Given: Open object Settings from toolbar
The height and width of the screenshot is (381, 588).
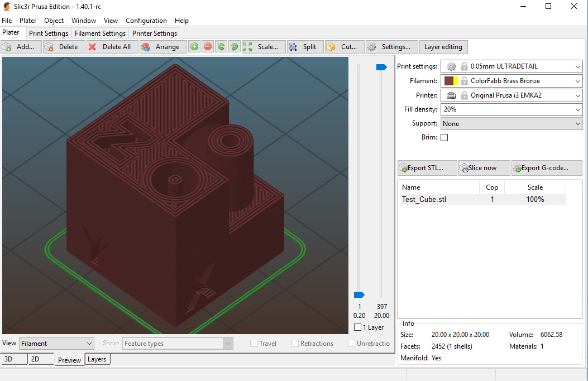Looking at the screenshot, I should tap(391, 47).
